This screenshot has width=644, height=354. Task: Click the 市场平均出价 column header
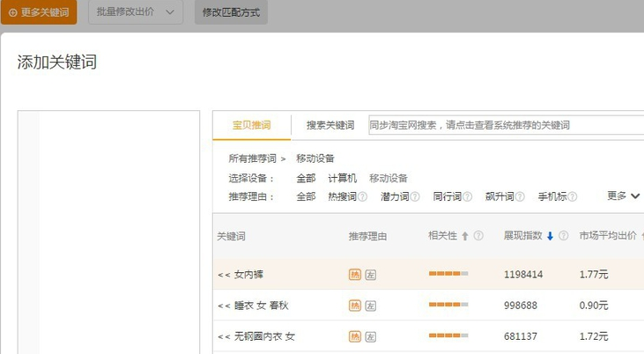(608, 236)
